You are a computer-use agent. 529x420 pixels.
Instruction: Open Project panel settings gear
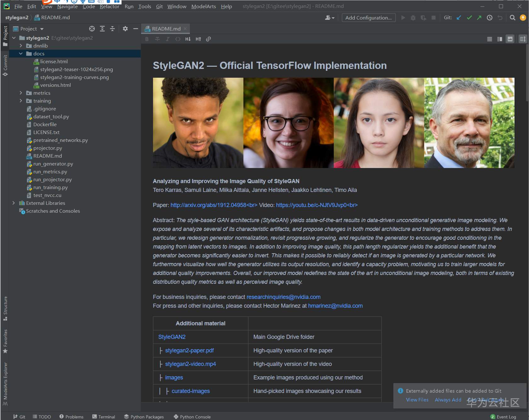point(125,29)
